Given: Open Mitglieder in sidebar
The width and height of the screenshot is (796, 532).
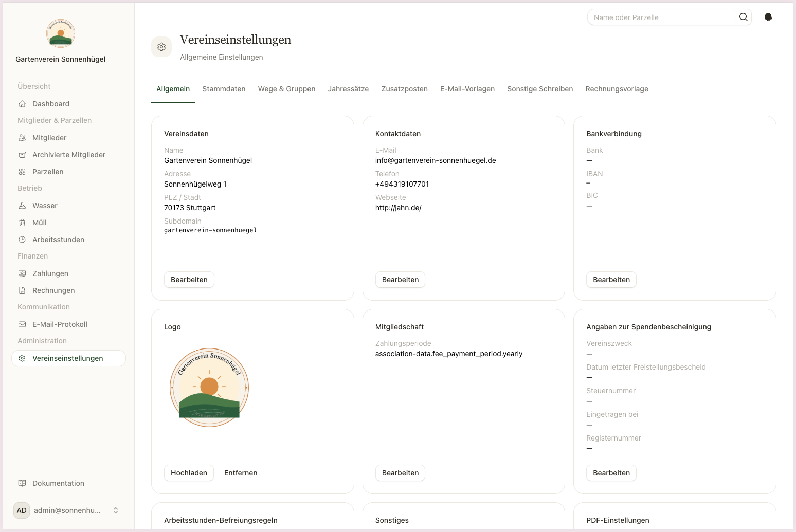Looking at the screenshot, I should [68, 138].
